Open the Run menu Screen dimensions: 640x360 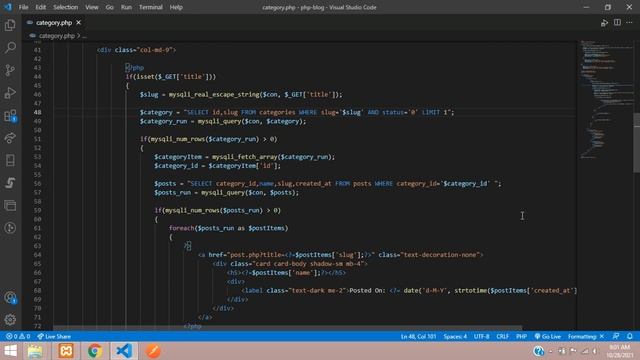point(126,7)
